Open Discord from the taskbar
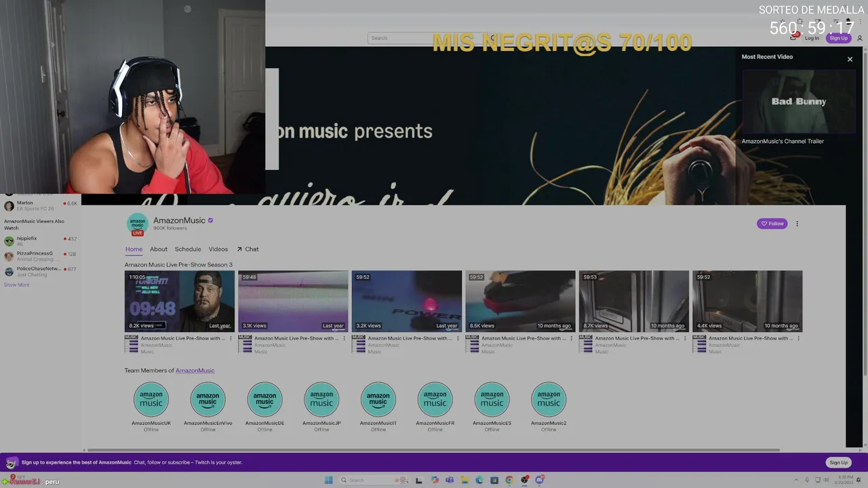Image resolution: width=868 pixels, height=488 pixels. 540,480
